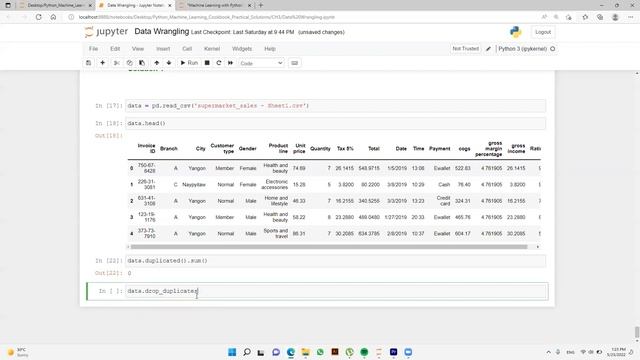Open WhatsApp from the taskbar
640x360 pixels.
(x=320, y=352)
